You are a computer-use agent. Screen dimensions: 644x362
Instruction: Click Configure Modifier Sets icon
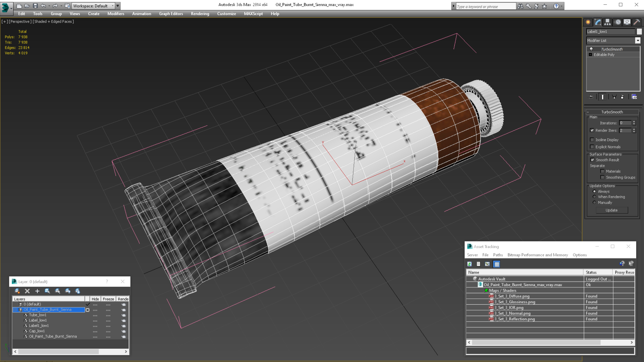[634, 97]
